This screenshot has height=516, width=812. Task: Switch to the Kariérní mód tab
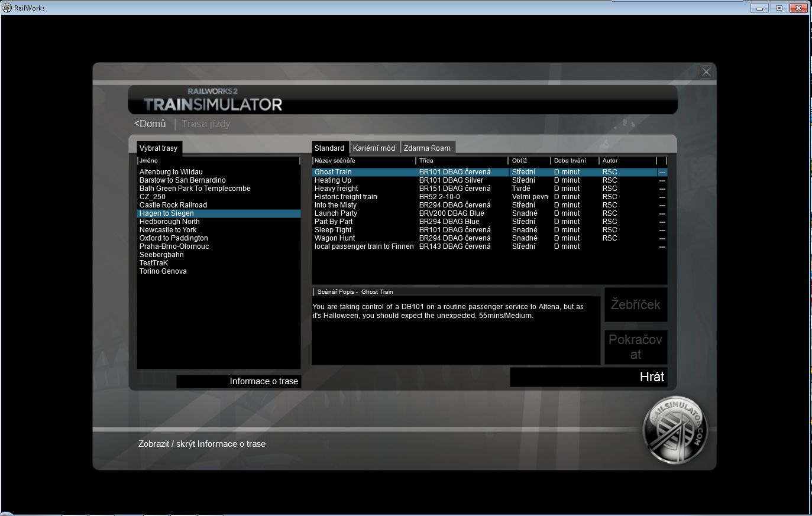(x=374, y=148)
